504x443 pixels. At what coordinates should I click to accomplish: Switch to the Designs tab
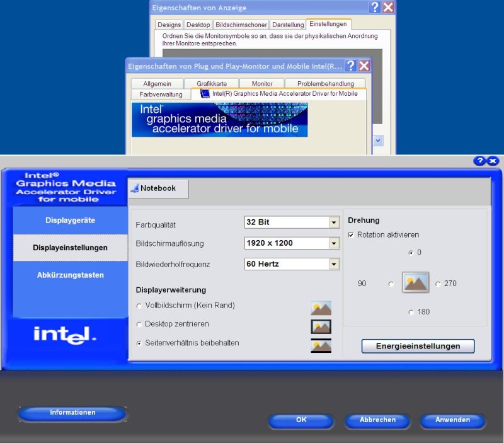[x=169, y=25]
